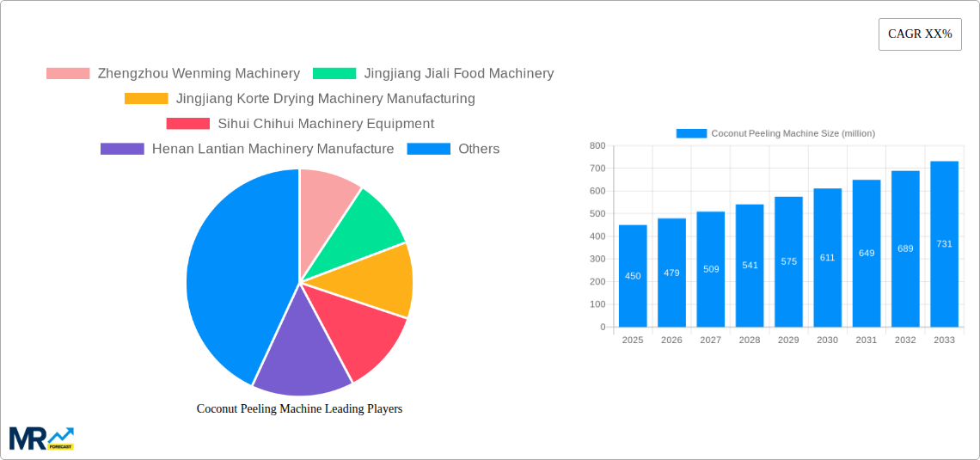Toggle Jingjiang Jiali Food Machinery legend swatch

point(334,73)
